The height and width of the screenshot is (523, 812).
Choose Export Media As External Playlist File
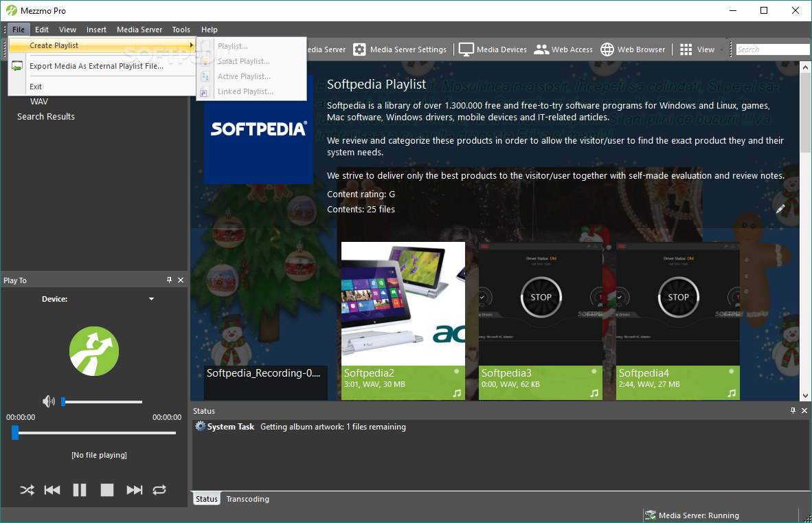[102, 66]
